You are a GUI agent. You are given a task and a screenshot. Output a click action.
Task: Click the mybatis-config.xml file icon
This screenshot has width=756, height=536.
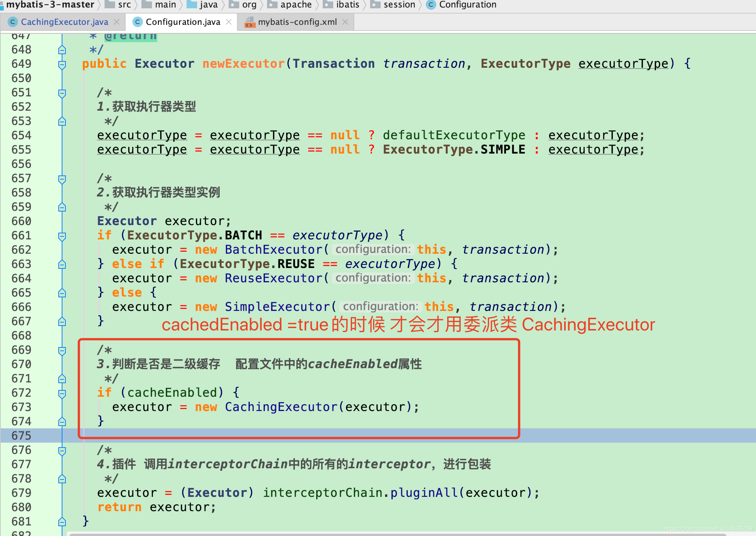[x=250, y=22]
